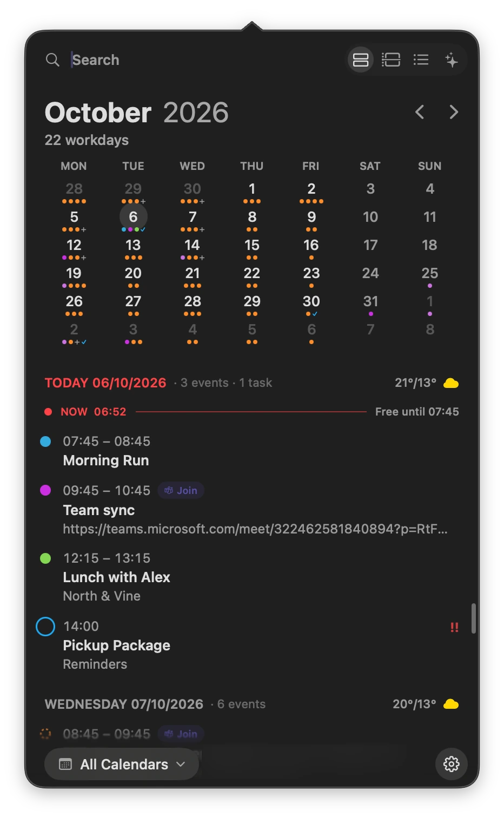
Task: Click the high-priority exclamation marks on Pickup Package
Action: [454, 627]
